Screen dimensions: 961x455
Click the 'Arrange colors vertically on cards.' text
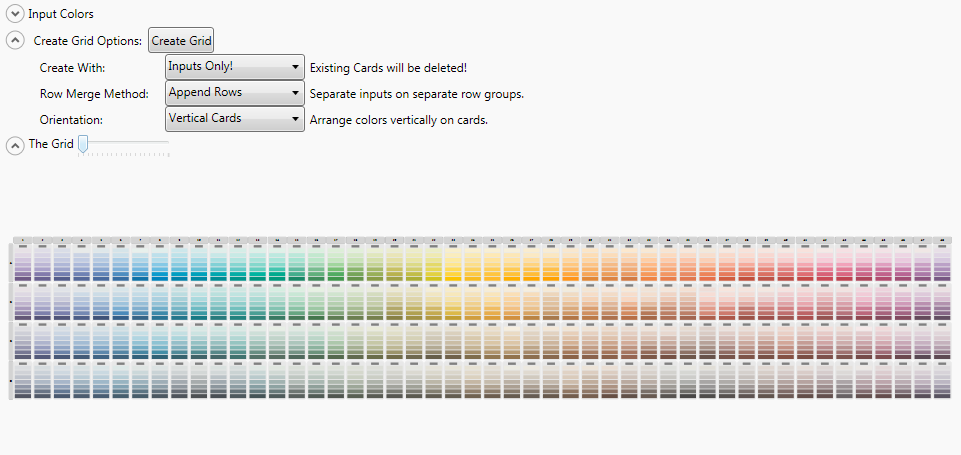pyautogui.click(x=399, y=120)
